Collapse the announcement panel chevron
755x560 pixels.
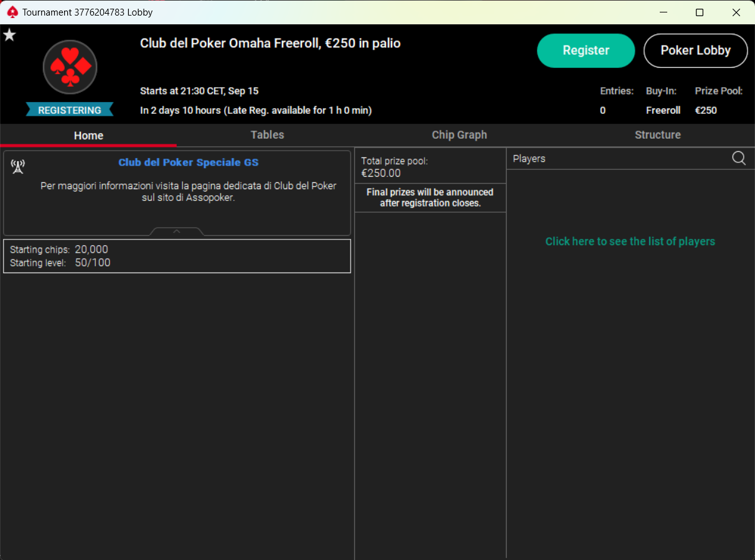pyautogui.click(x=177, y=231)
